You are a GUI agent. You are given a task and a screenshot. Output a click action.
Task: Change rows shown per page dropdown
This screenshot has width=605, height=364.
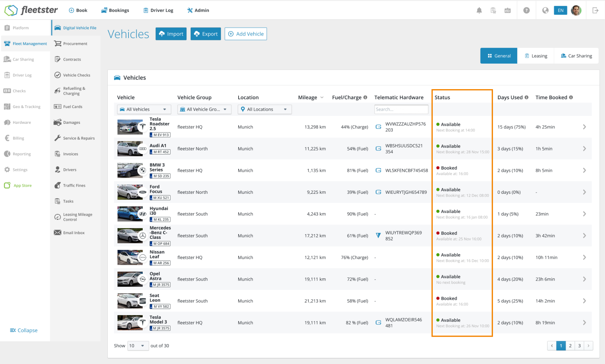tap(138, 345)
